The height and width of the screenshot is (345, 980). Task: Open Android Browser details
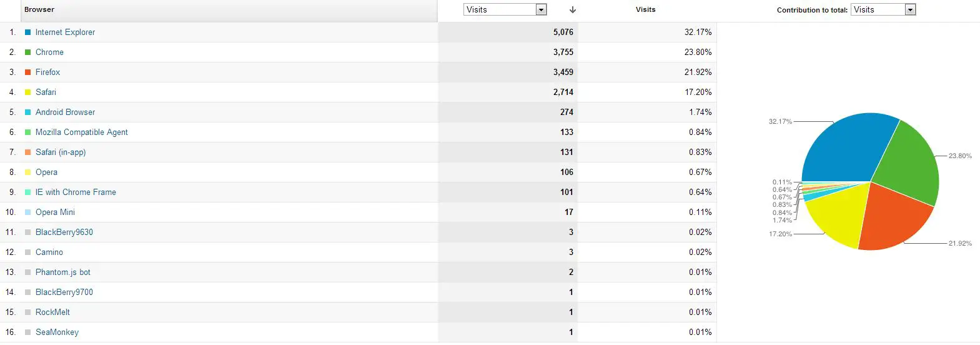click(x=65, y=112)
